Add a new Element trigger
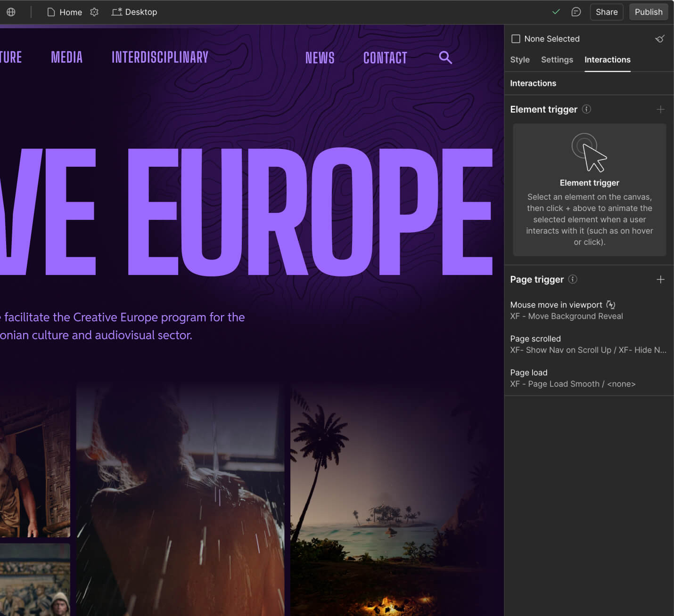Viewport: 674px width, 616px height. (x=660, y=109)
